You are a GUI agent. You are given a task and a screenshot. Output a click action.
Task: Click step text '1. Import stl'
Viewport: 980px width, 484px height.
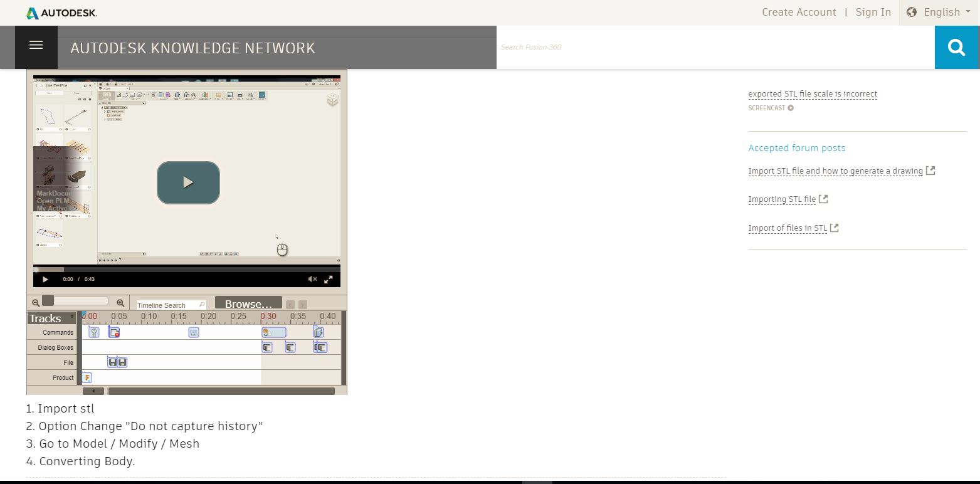pos(60,409)
